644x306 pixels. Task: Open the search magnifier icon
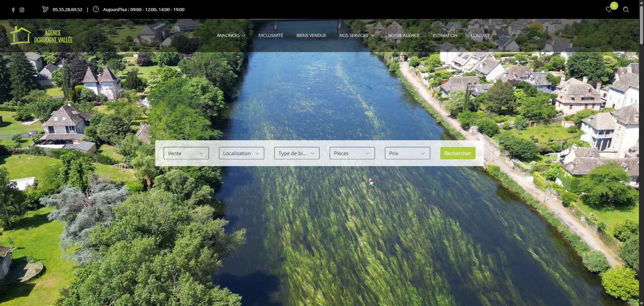point(626,9)
